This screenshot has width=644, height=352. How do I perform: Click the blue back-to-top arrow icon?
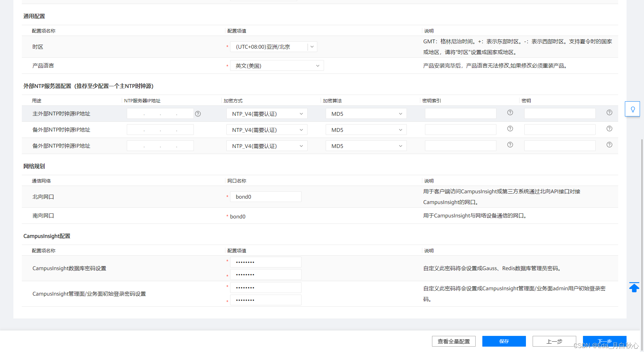[634, 288]
